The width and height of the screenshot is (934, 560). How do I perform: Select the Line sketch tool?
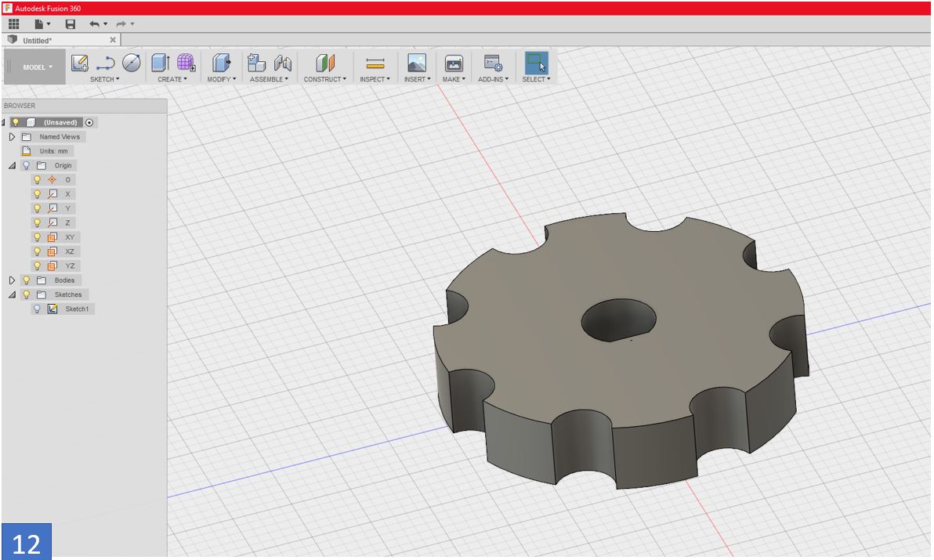tap(106, 63)
